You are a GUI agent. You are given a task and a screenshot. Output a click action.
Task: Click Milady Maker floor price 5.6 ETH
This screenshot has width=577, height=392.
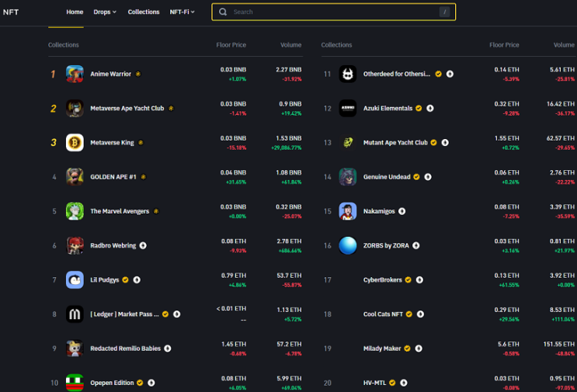(508, 344)
